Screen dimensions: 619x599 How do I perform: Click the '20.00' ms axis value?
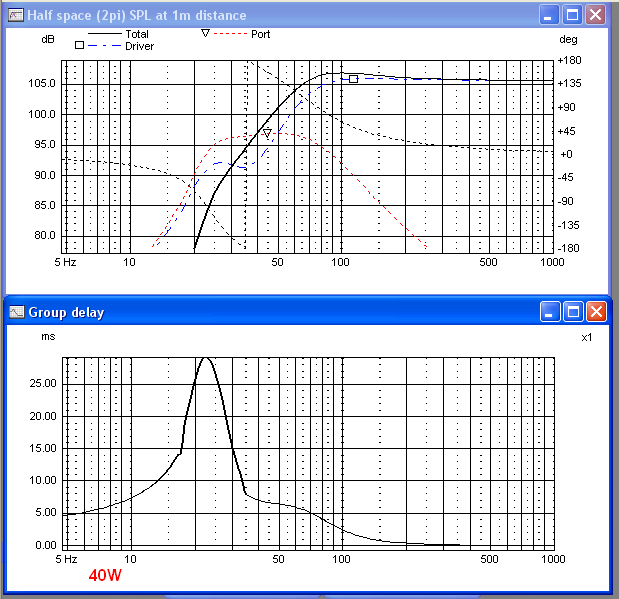coord(43,416)
